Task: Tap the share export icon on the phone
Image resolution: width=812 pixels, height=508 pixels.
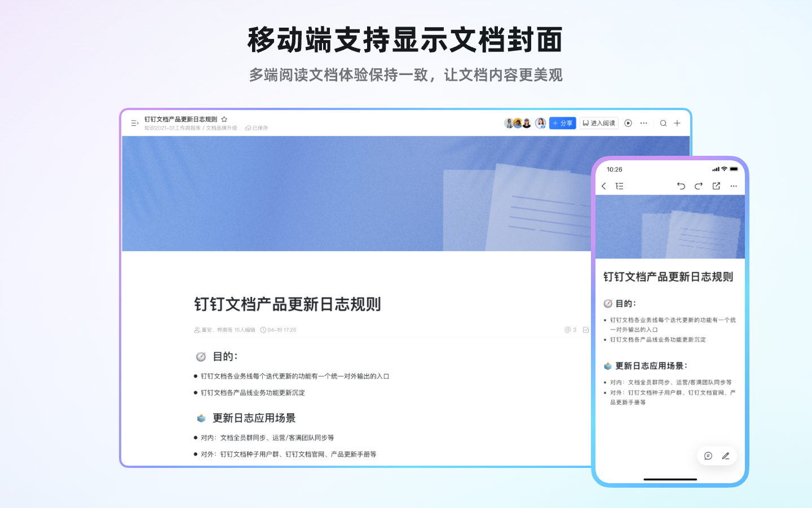Action: tap(716, 186)
